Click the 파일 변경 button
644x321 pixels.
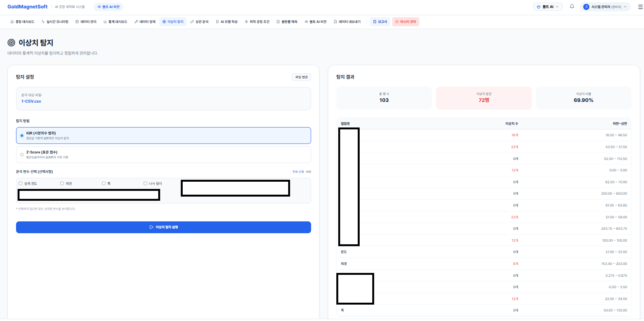(x=301, y=77)
